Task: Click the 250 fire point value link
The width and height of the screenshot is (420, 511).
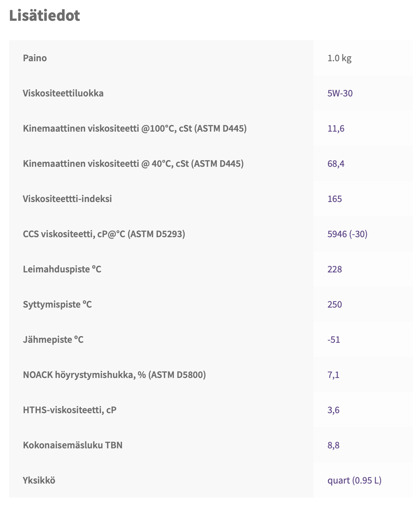Action: click(x=335, y=304)
